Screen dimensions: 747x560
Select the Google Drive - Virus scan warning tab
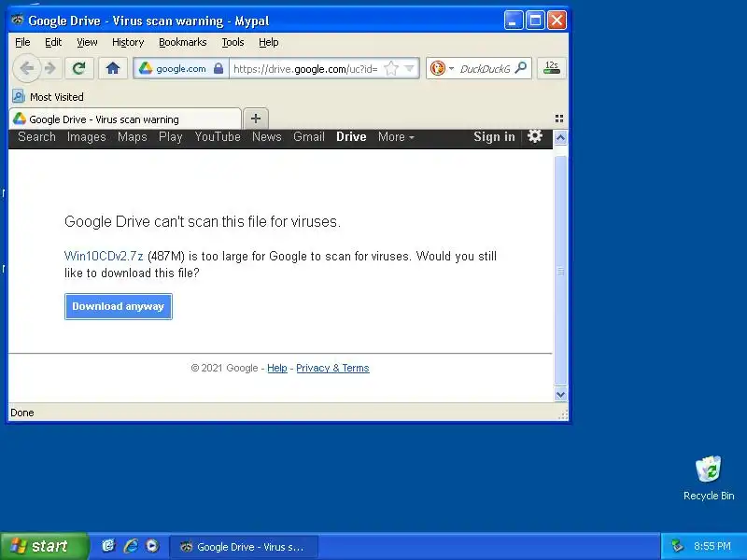[x=125, y=119]
